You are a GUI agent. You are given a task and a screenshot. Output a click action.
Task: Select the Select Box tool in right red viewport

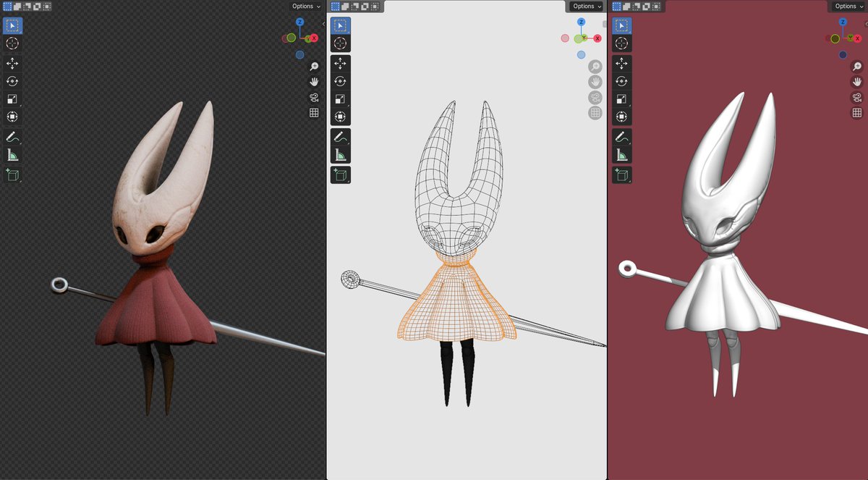[x=622, y=26]
